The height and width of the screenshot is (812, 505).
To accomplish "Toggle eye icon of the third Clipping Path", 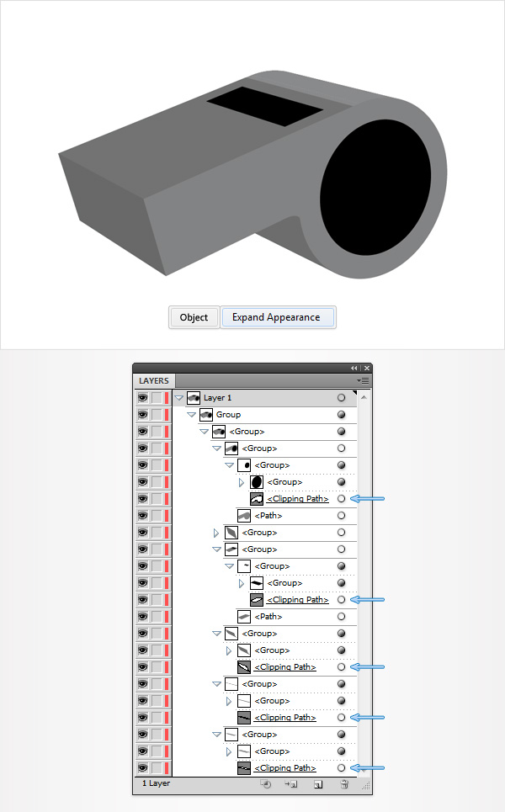I will (143, 667).
